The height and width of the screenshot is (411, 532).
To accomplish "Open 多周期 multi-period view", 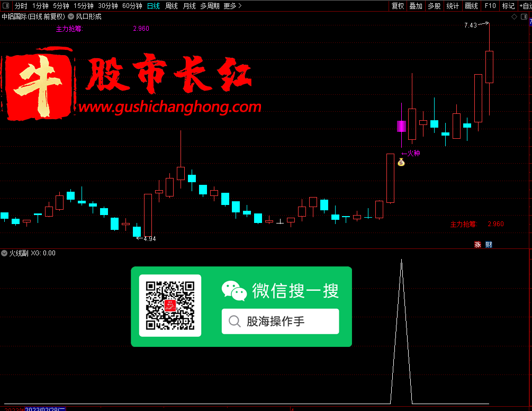I will [x=210, y=6].
